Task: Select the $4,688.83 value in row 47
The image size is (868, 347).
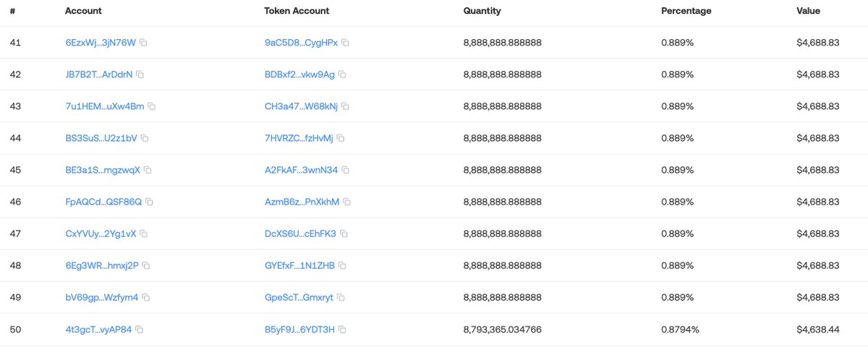Action: (817, 234)
